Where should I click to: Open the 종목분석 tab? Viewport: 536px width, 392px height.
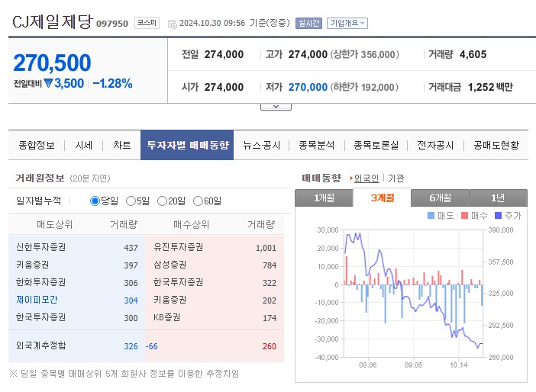317,145
